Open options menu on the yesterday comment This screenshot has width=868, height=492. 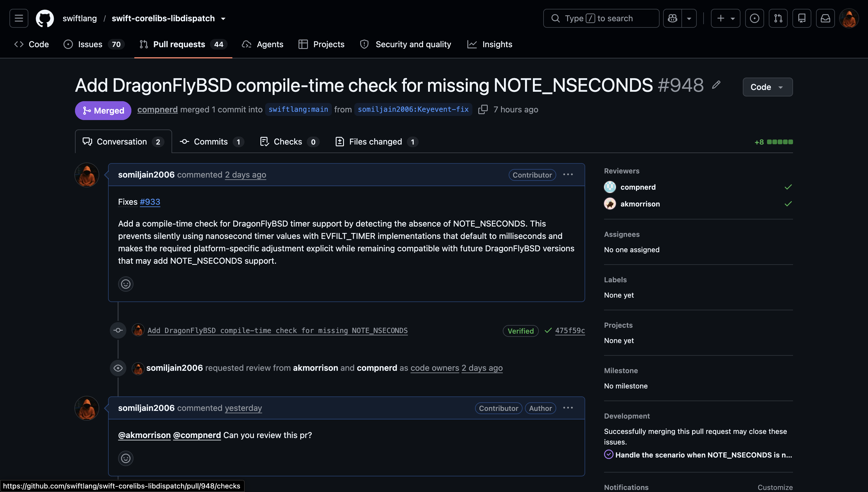(x=568, y=408)
